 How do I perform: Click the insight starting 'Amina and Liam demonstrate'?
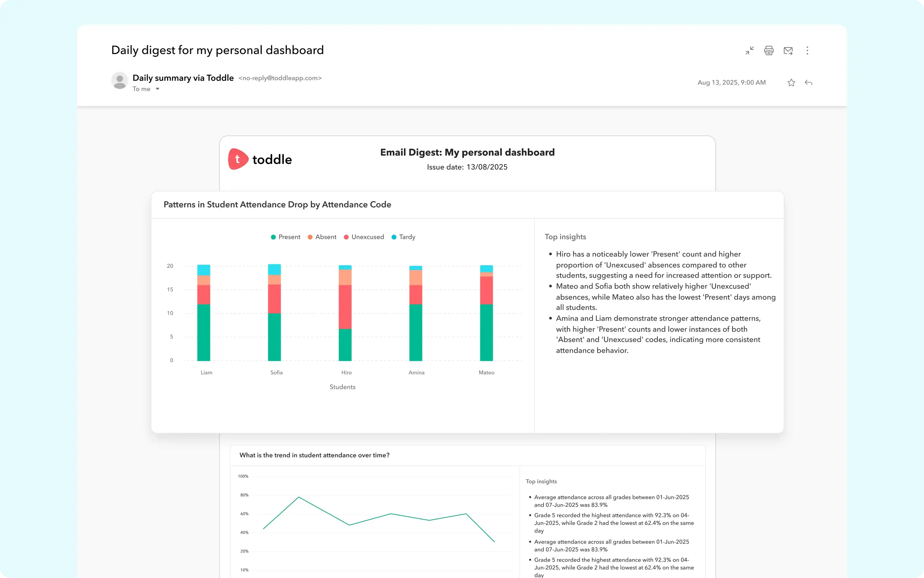(x=658, y=334)
